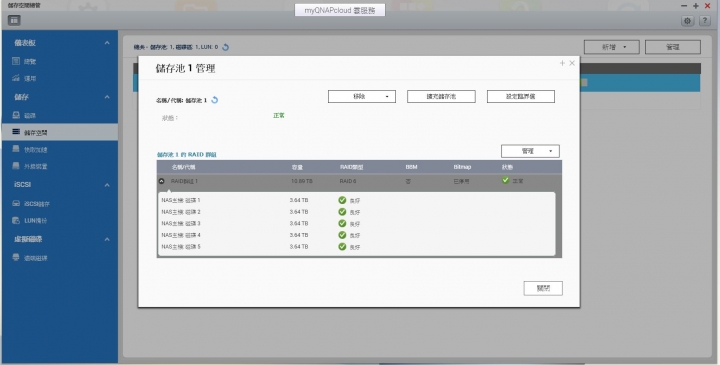Image resolution: width=720 pixels, height=365 pixels.
Task: Click the green check icon for disk 4
Action: (342, 235)
